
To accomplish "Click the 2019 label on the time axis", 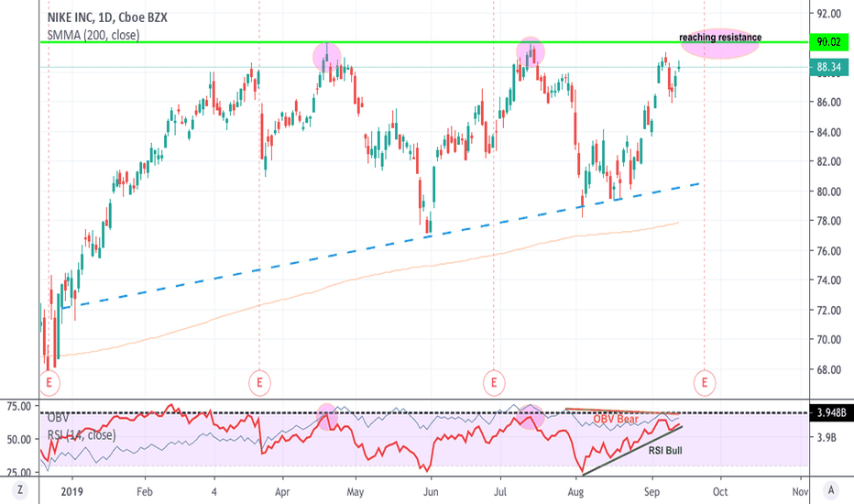I will click(x=71, y=491).
